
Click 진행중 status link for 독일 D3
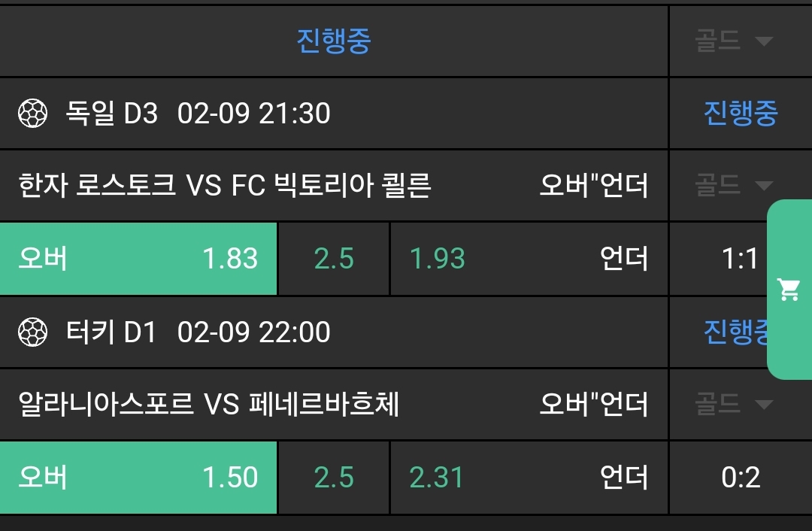pos(740,114)
